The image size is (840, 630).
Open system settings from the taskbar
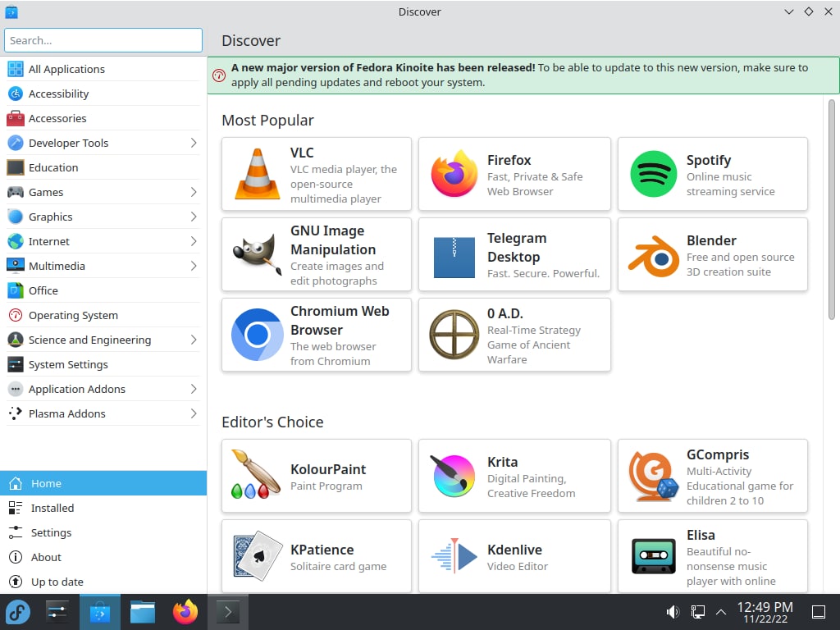[57, 612]
